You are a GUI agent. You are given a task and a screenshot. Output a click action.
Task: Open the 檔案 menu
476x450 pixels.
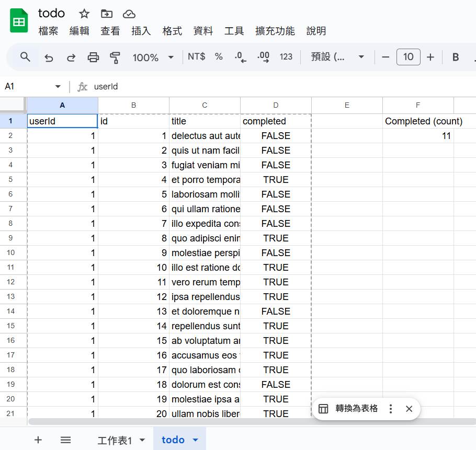point(48,31)
